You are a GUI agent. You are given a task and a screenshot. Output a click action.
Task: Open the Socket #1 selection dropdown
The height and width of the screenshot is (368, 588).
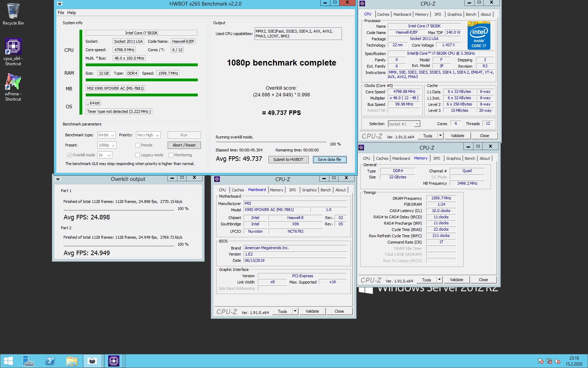click(x=404, y=124)
